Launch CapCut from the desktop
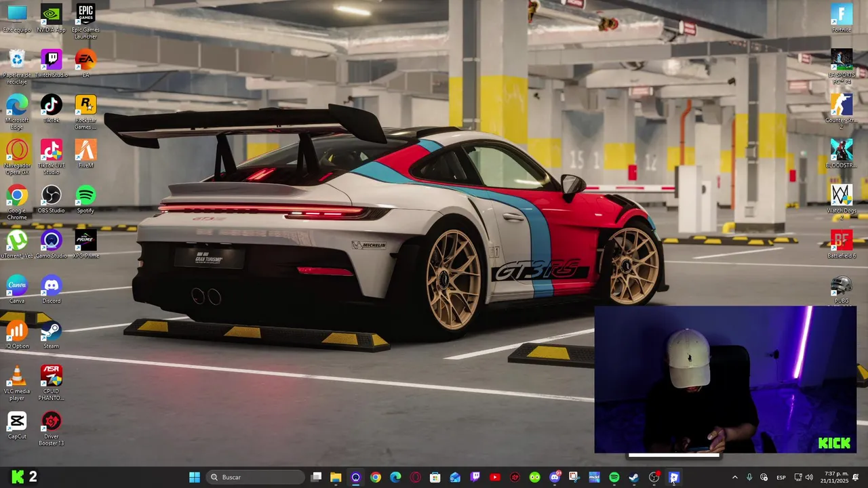868x488 pixels. (x=17, y=425)
